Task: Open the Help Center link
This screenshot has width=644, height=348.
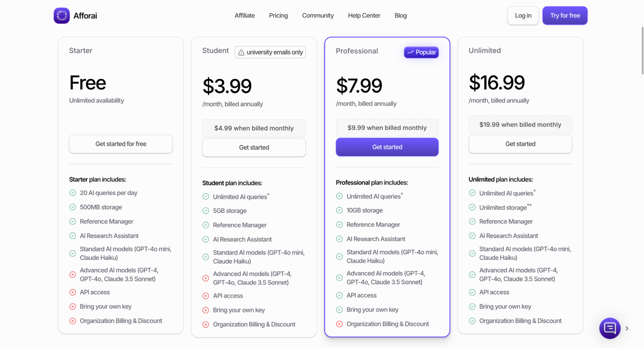Action: tap(364, 15)
